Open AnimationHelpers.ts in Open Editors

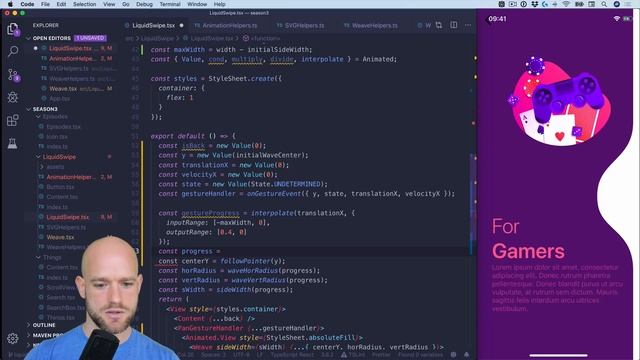point(72,58)
